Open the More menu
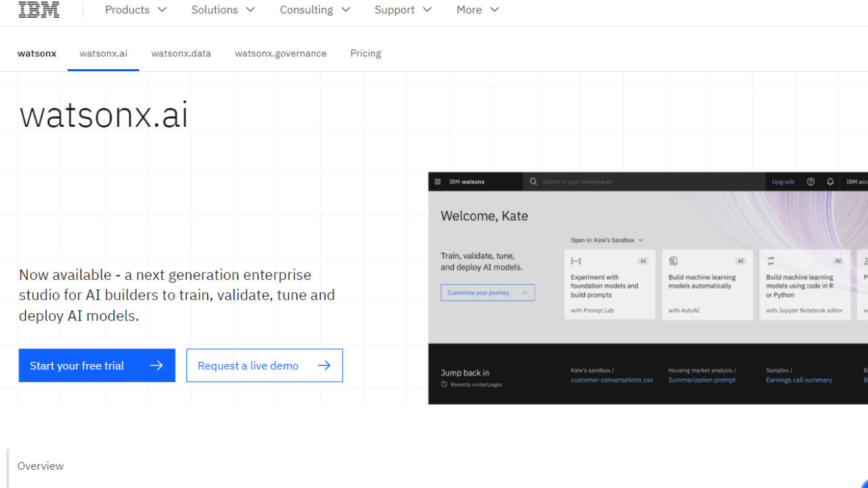This screenshot has width=868, height=488. tap(477, 9)
